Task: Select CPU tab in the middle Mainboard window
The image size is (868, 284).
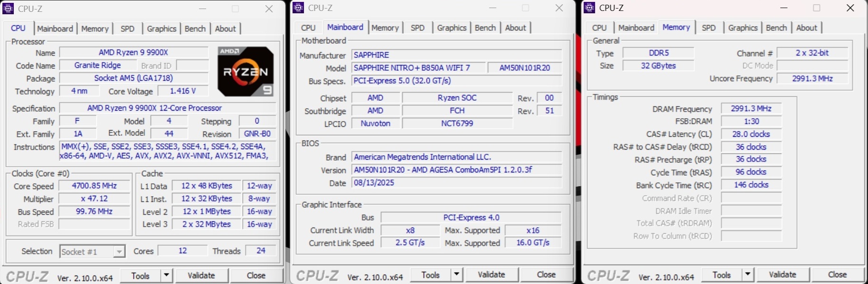Action: coord(308,28)
